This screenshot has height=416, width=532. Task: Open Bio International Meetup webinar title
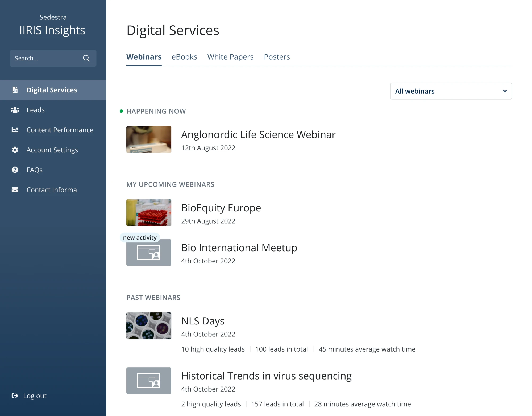pyautogui.click(x=239, y=248)
